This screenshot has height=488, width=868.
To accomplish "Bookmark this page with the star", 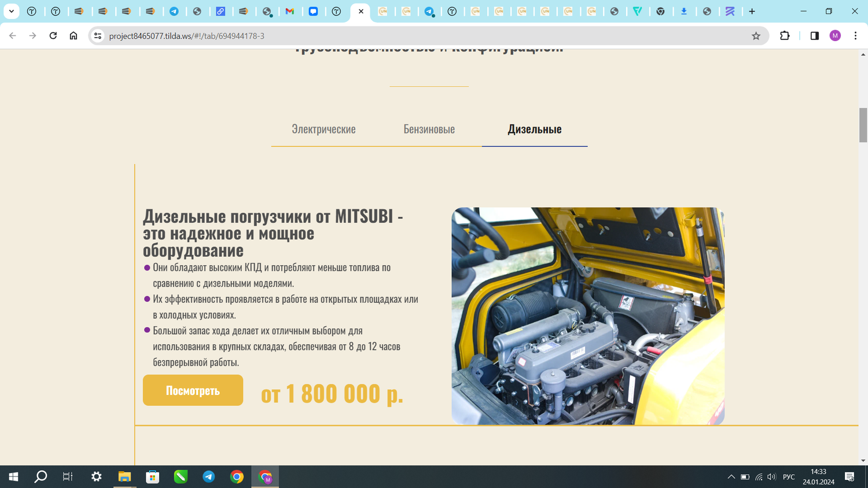I will [756, 36].
